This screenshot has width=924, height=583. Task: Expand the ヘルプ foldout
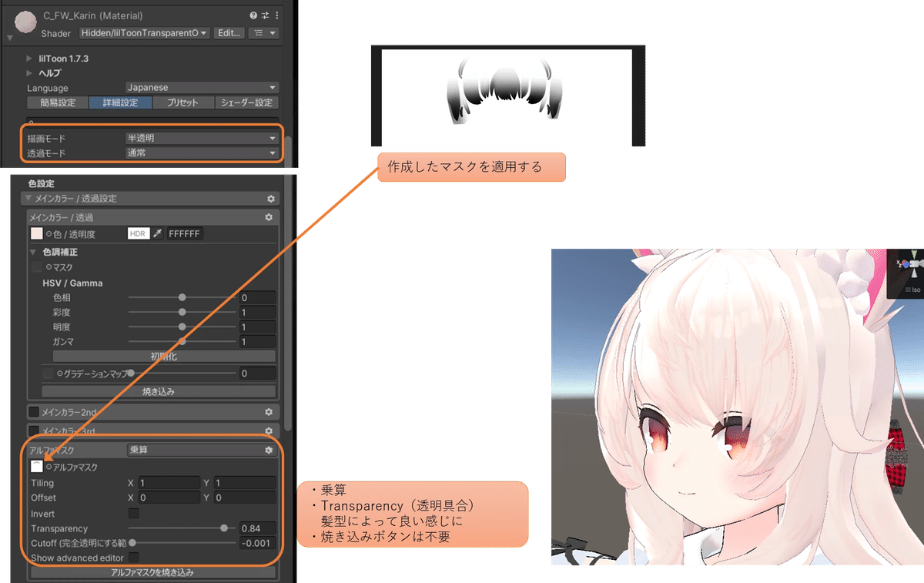click(x=29, y=72)
